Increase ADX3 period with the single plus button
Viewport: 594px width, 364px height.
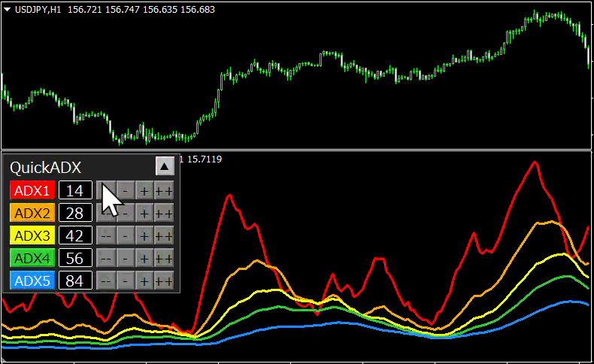(144, 235)
